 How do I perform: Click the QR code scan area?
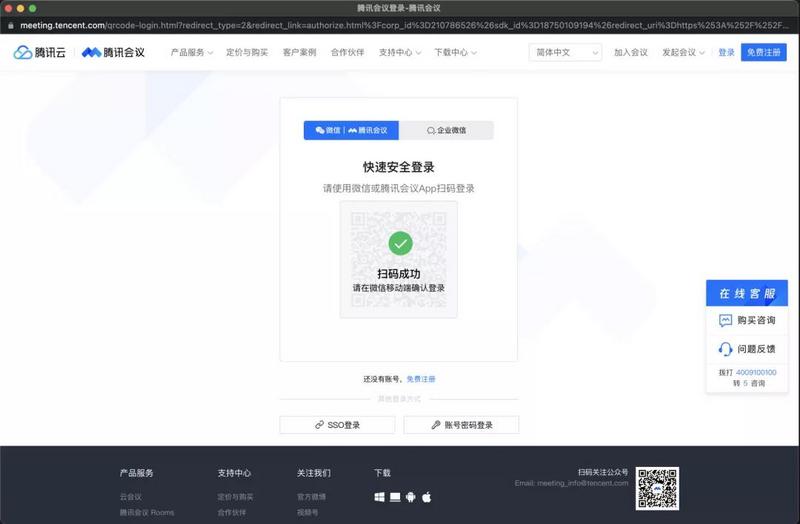click(398, 259)
